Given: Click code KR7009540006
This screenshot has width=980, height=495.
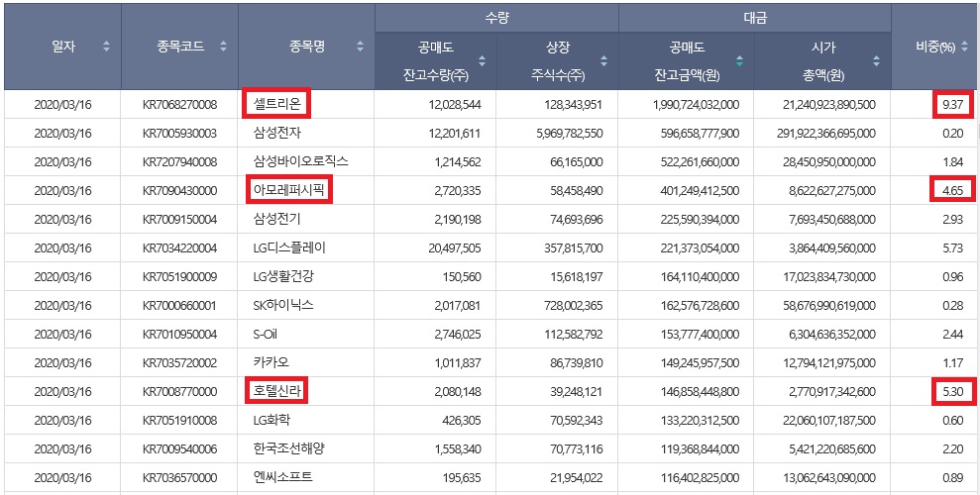Looking at the screenshot, I should (180, 448).
